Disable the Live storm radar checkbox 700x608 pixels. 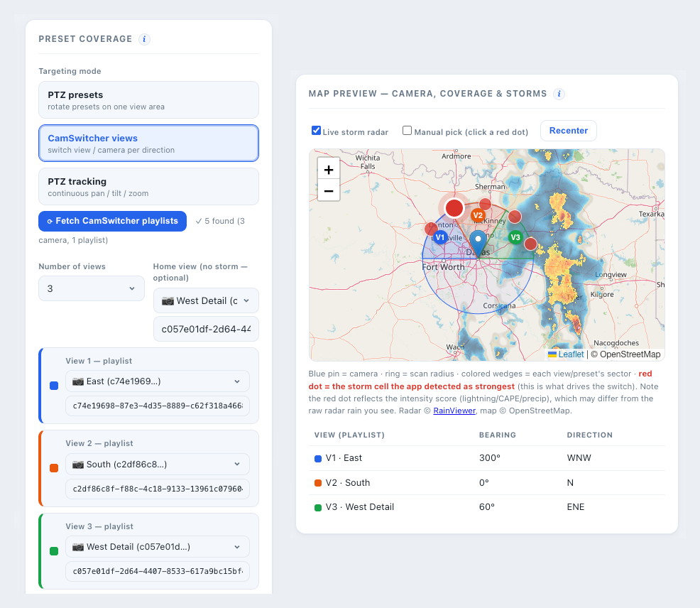[316, 131]
